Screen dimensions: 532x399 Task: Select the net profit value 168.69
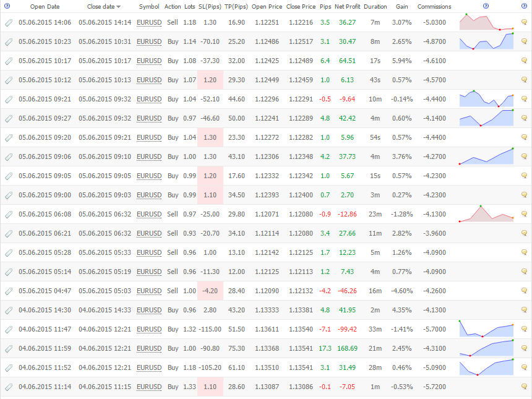348,348
